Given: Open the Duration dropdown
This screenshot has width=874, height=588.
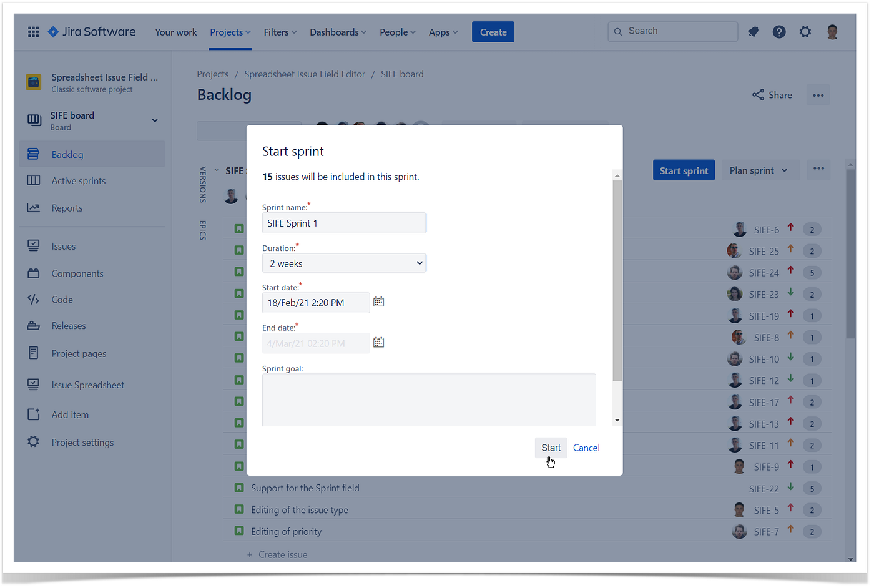Looking at the screenshot, I should (x=344, y=263).
